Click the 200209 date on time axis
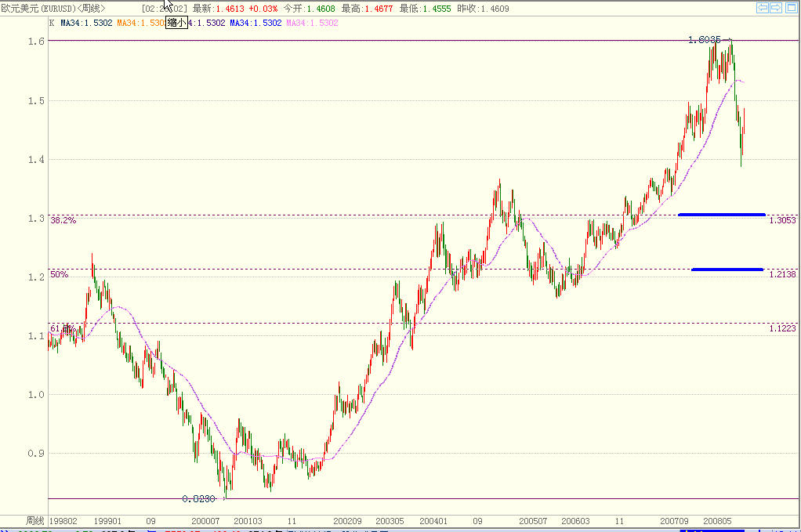This screenshot has height=532, width=801. 347,521
